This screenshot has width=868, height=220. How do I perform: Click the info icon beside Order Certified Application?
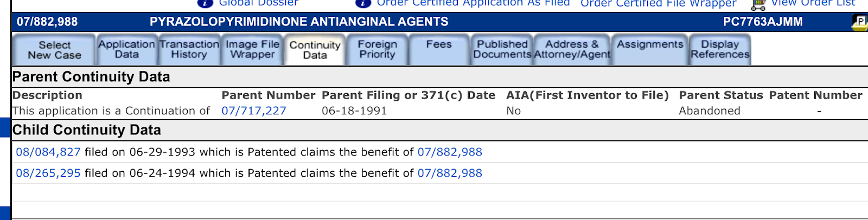pyautogui.click(x=363, y=3)
